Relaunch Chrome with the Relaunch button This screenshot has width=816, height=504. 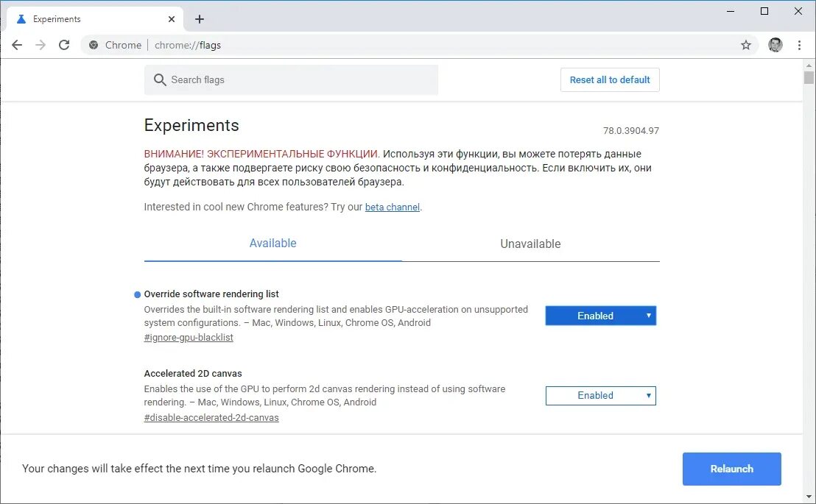point(732,469)
